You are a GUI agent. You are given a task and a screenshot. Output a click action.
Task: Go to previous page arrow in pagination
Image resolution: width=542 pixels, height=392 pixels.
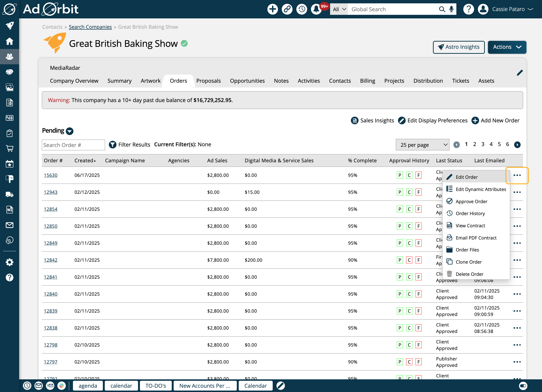click(456, 145)
